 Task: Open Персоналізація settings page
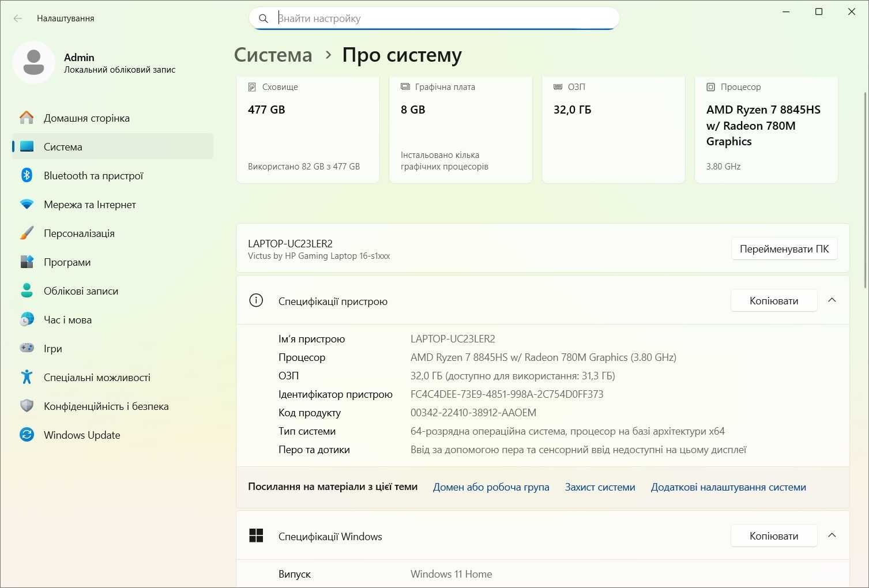point(113,233)
